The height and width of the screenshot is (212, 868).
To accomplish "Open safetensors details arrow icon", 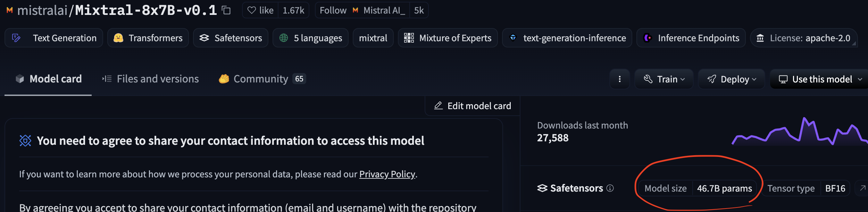I will point(862,188).
